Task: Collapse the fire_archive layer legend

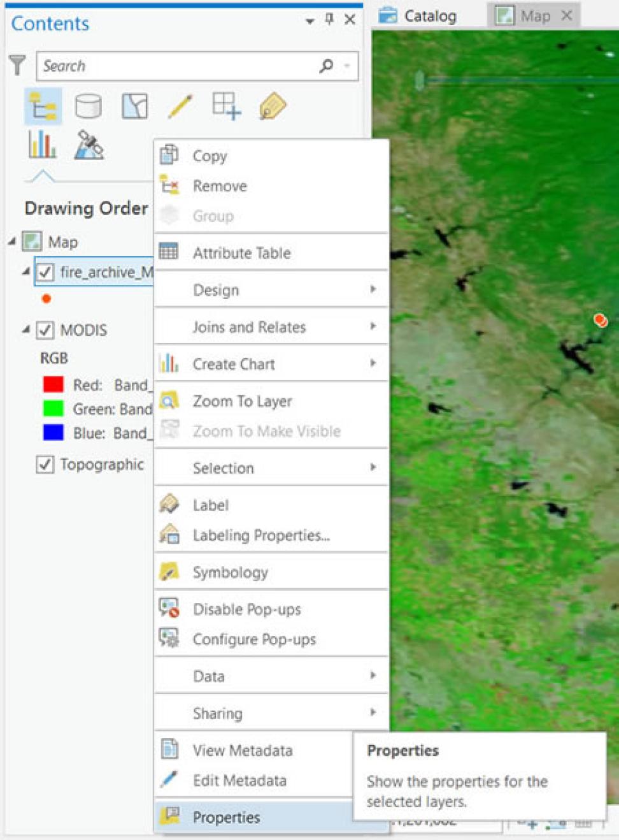Action: click(25, 272)
